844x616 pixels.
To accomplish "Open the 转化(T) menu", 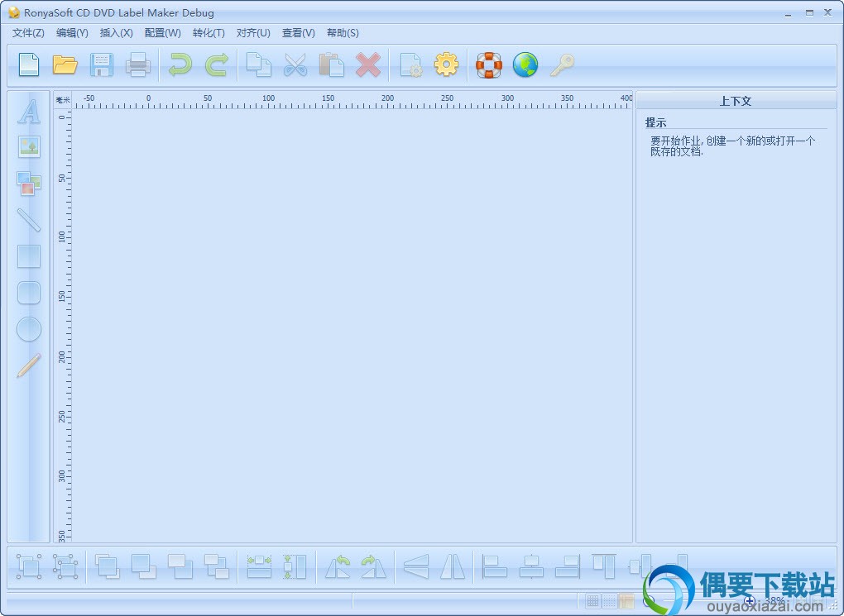I will click(209, 33).
